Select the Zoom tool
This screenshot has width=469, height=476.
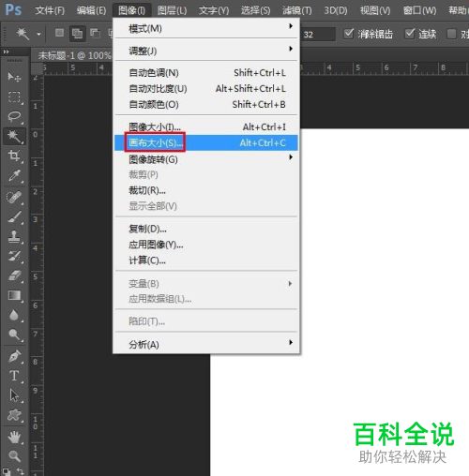click(x=14, y=456)
